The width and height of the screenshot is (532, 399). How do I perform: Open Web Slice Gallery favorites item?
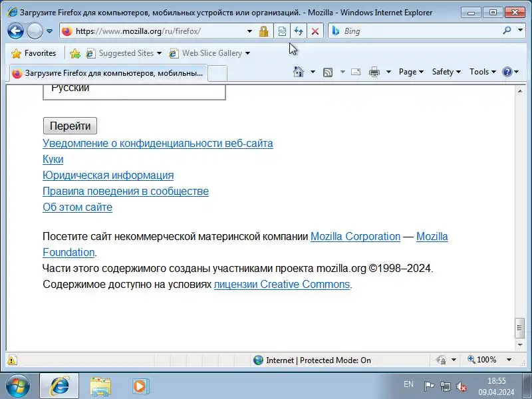(x=209, y=53)
